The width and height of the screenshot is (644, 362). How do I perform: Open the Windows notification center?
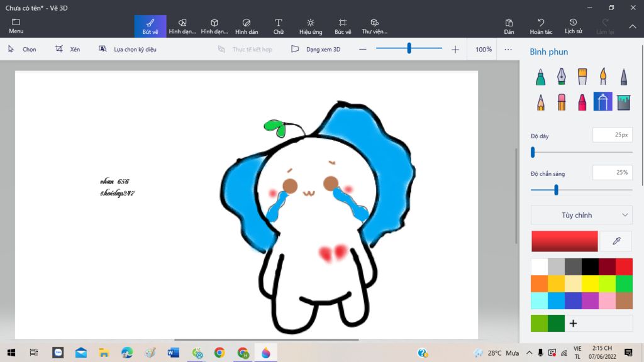pyautogui.click(x=628, y=353)
